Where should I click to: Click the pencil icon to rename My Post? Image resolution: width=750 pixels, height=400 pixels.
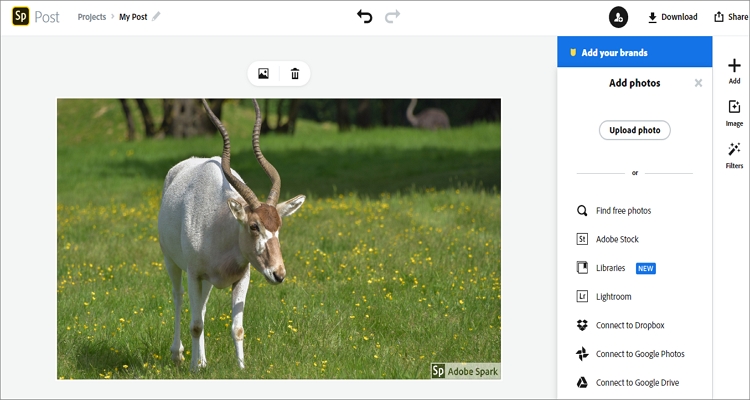(x=156, y=17)
